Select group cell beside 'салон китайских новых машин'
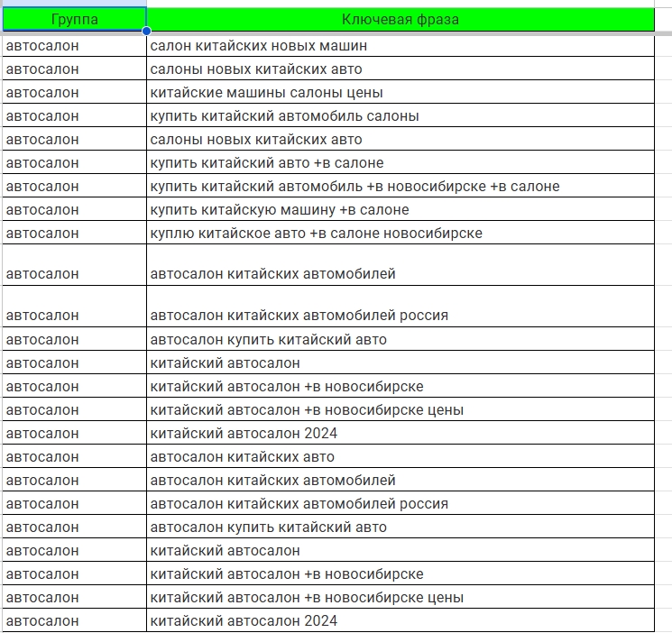672x633 pixels. pos(74,46)
